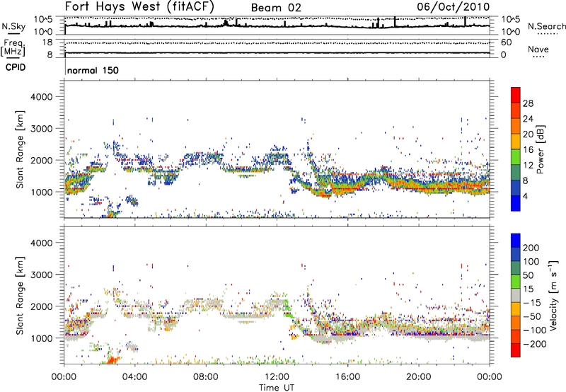566x392 pixels.
Task: Click the '20:00' time tick label
Action: coord(418,377)
